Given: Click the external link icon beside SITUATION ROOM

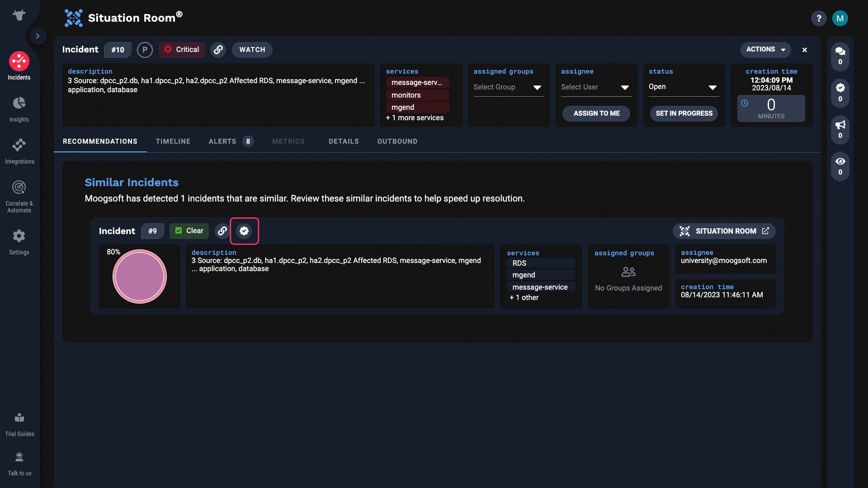Looking at the screenshot, I should [765, 231].
